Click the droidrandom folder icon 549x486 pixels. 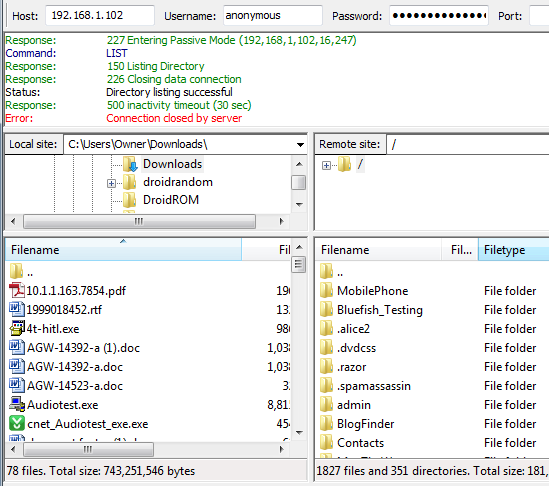(x=130, y=182)
